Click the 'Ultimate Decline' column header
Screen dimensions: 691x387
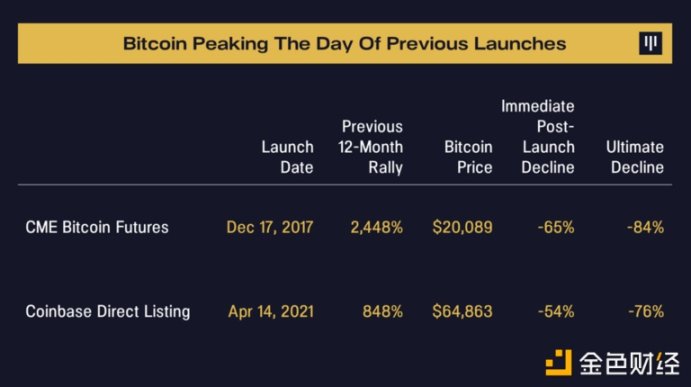635,157
